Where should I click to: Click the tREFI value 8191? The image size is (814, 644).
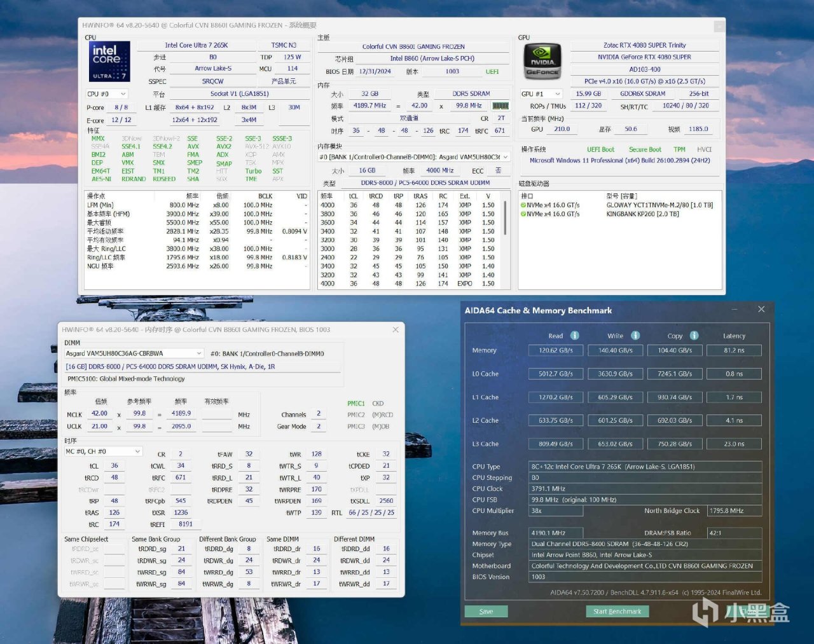tap(186, 524)
